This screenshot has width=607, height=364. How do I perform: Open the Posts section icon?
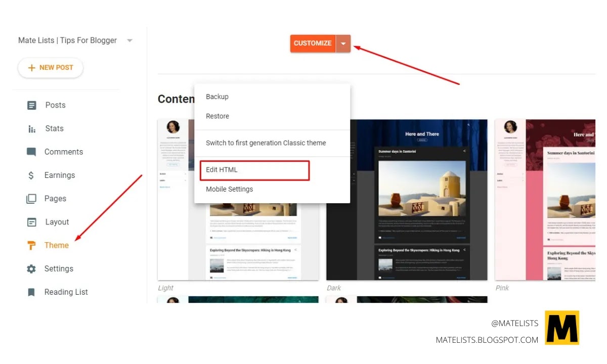31,105
